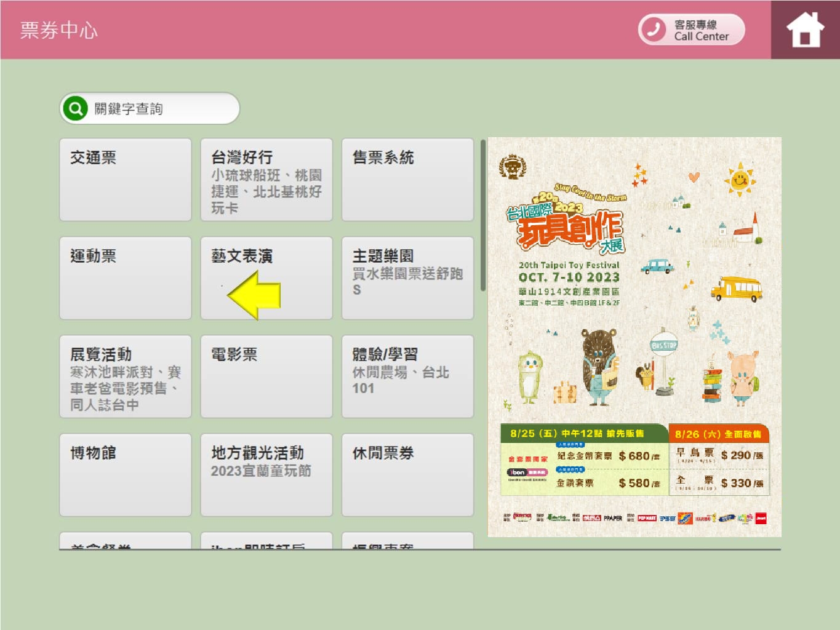Select the 台灣好行 tile
840x630 pixels.
(266, 180)
